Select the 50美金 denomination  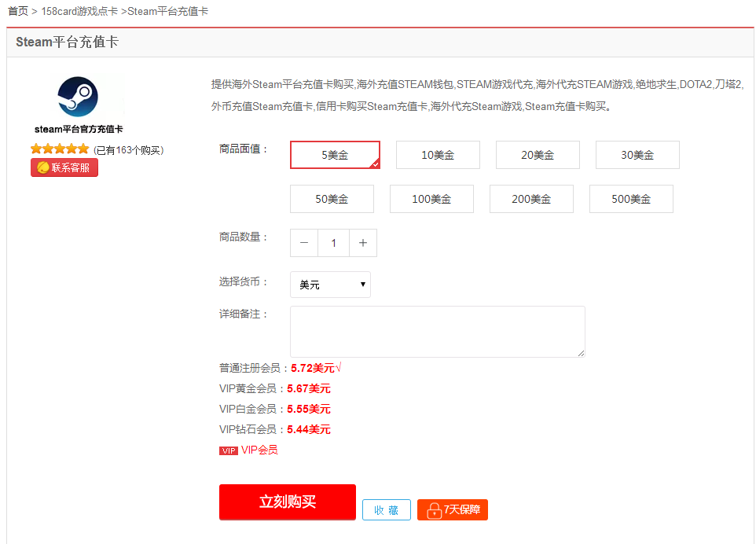pyautogui.click(x=332, y=199)
